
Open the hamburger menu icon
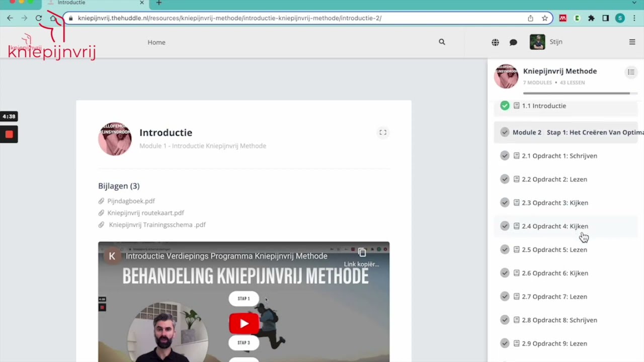coord(632,42)
